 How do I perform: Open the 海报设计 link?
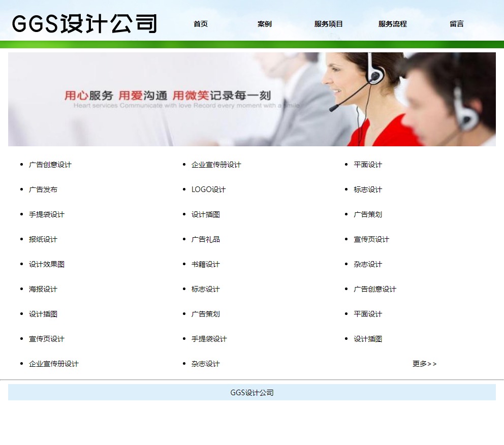[x=43, y=289]
